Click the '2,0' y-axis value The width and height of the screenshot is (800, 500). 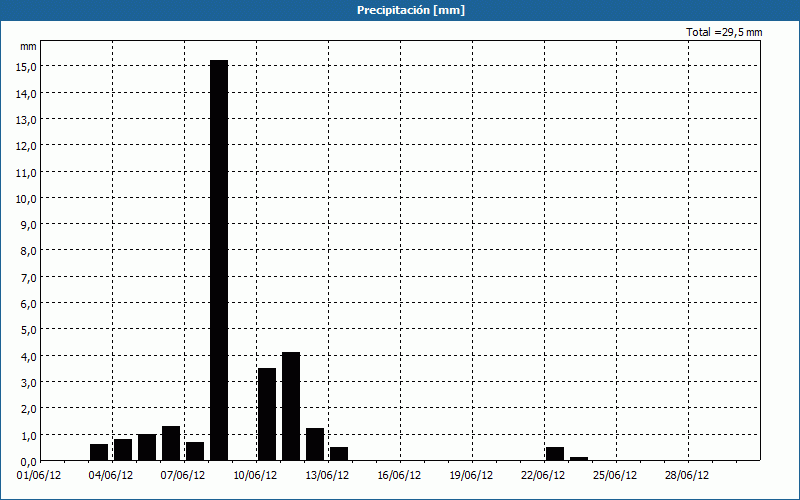coord(28,409)
